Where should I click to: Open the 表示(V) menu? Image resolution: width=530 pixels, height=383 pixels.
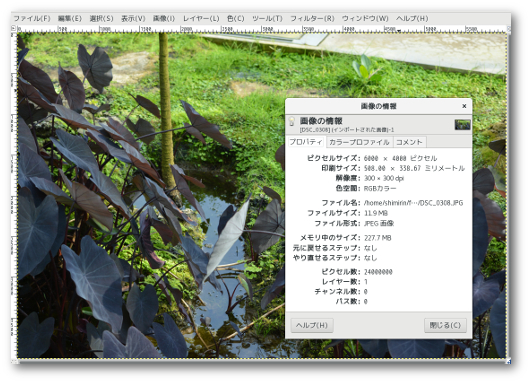click(133, 18)
